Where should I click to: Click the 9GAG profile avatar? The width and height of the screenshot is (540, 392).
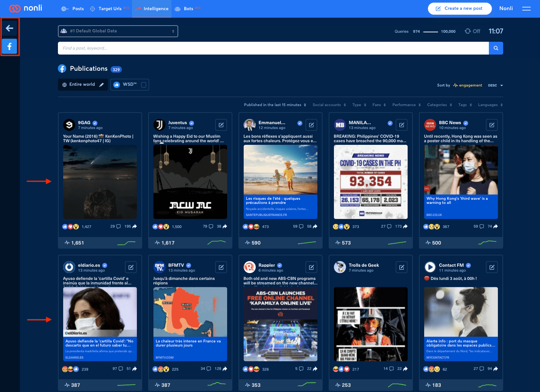pyautogui.click(x=69, y=125)
